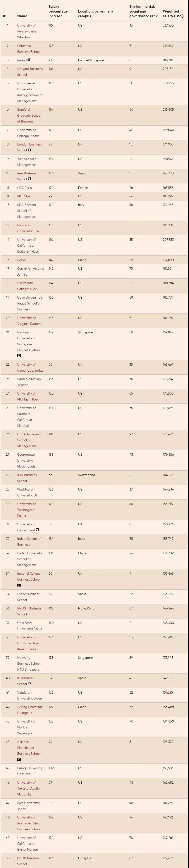Image resolution: width=189 pixels, height=868 pixels.
Task: Click the icon under Alliance Manchester Business School
Action: [19, 759]
